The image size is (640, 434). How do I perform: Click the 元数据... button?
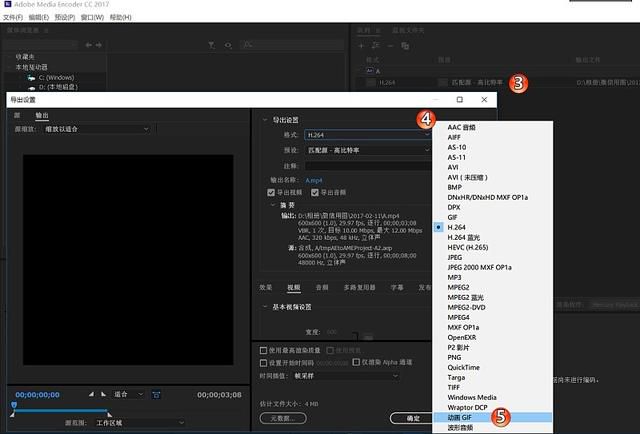pos(283,418)
